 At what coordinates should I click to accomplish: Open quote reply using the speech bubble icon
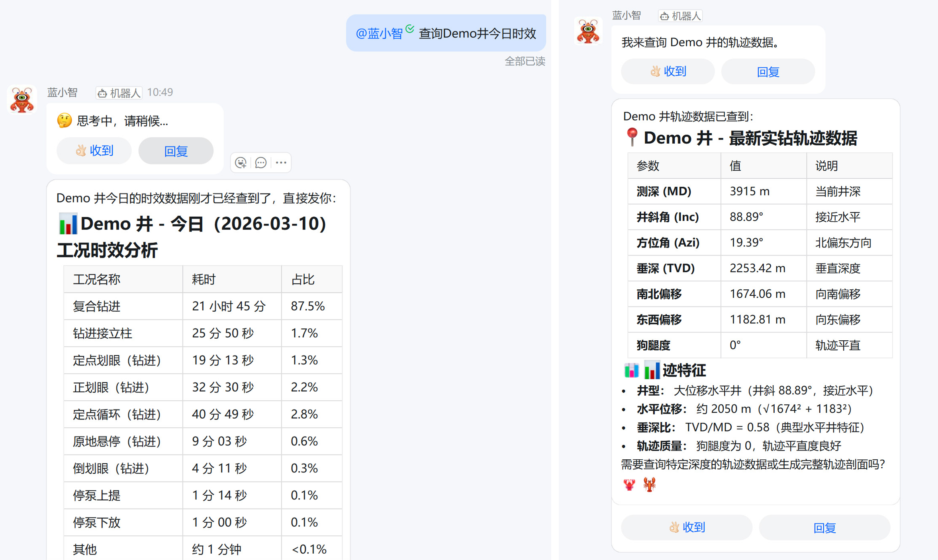[261, 163]
